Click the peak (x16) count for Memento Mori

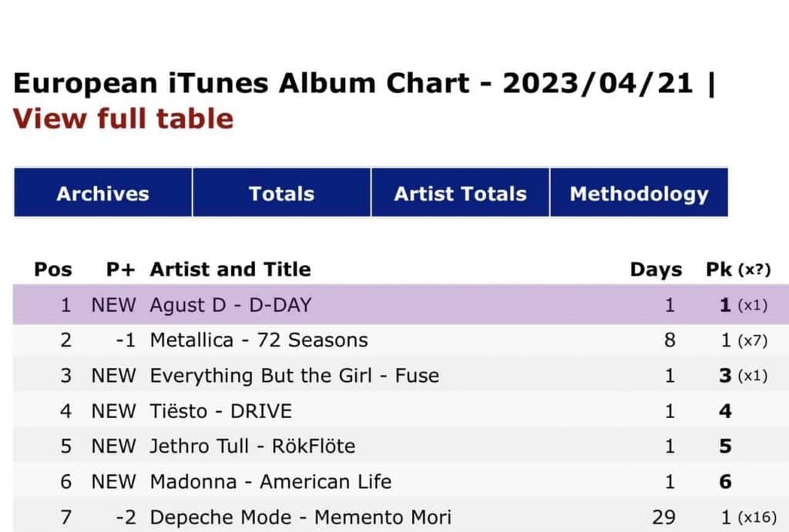click(x=757, y=518)
